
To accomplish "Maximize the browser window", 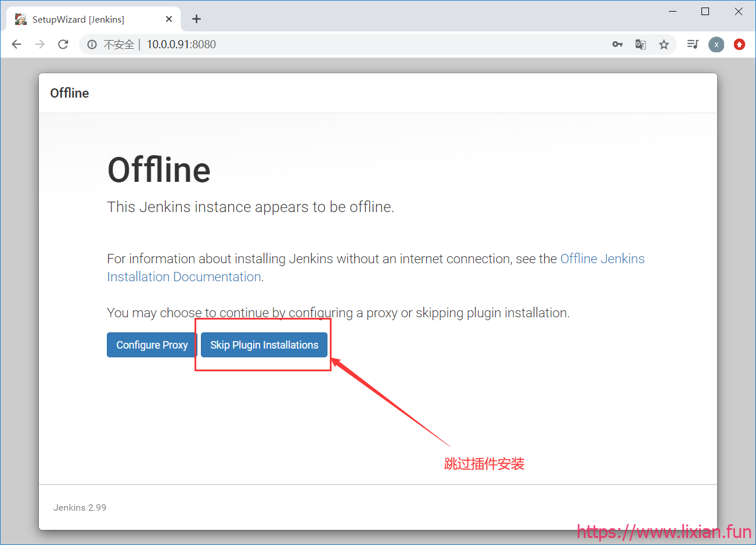I will 705,12.
